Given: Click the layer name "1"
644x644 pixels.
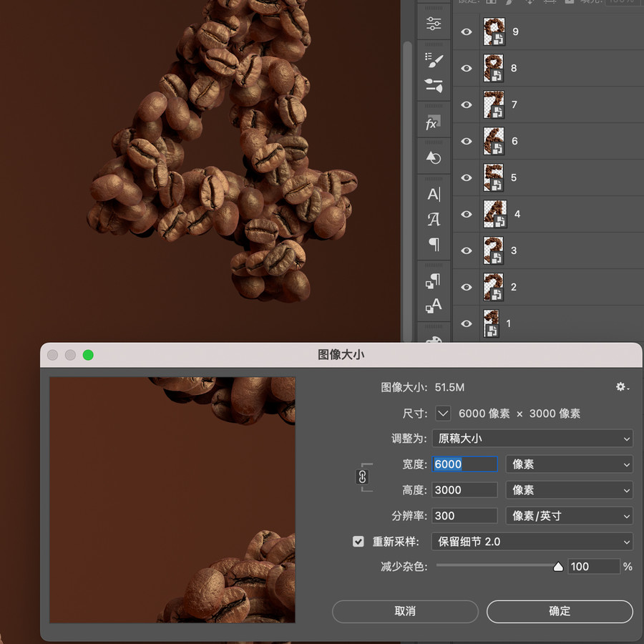Looking at the screenshot, I should (x=509, y=323).
